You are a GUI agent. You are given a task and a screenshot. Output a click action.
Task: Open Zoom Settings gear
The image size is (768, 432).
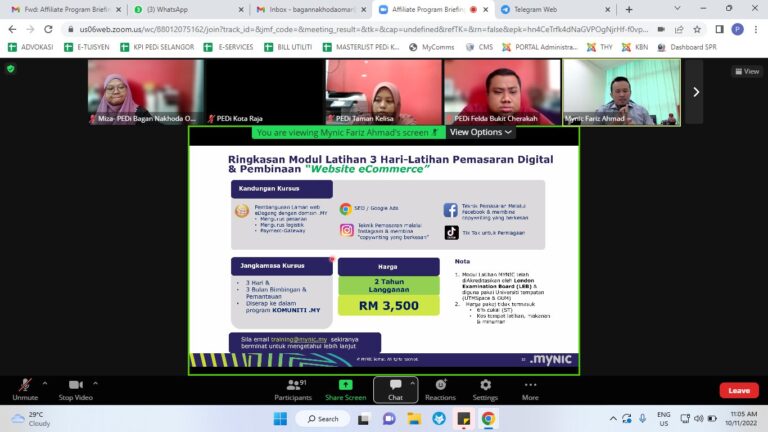[x=485, y=390]
